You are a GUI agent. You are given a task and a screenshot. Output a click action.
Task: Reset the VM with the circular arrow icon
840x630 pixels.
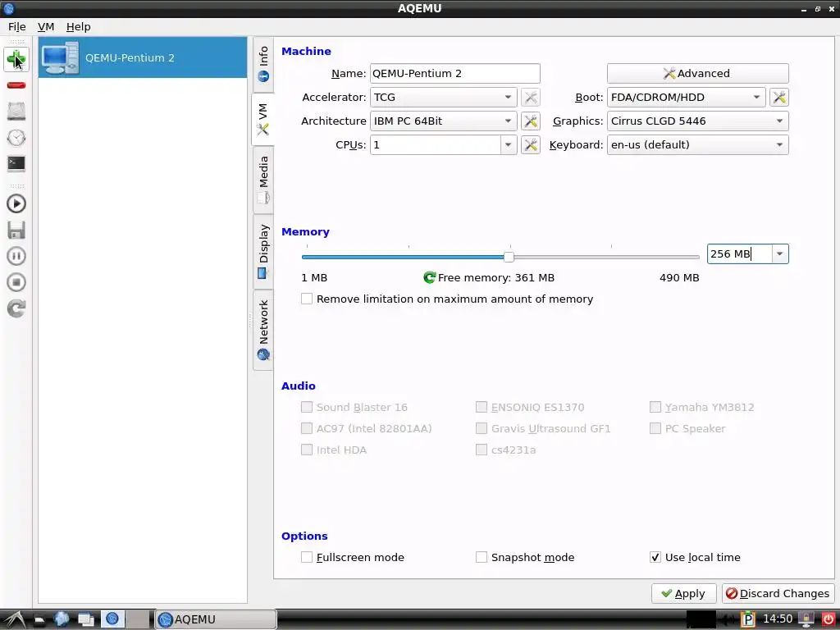(16, 308)
